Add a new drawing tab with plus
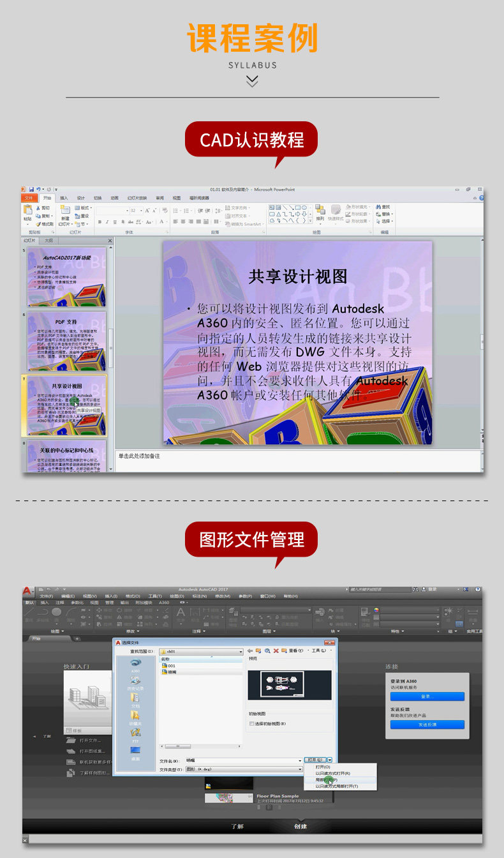 [x=77, y=638]
